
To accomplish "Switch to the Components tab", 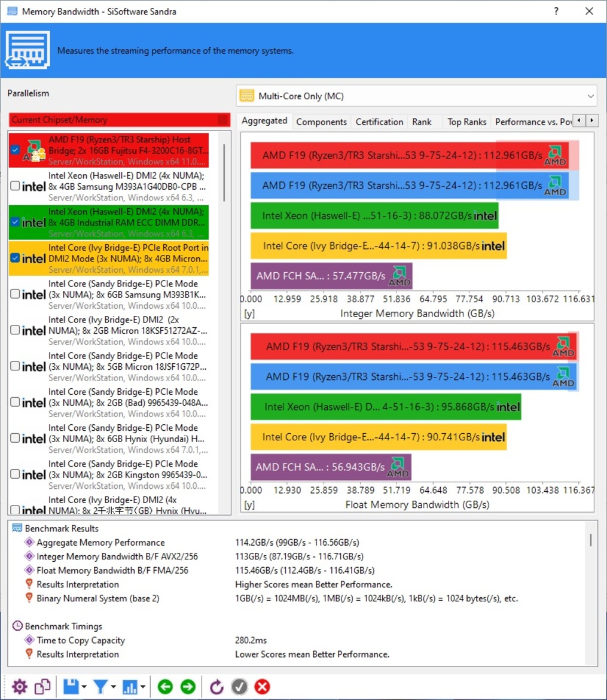I will click(321, 122).
